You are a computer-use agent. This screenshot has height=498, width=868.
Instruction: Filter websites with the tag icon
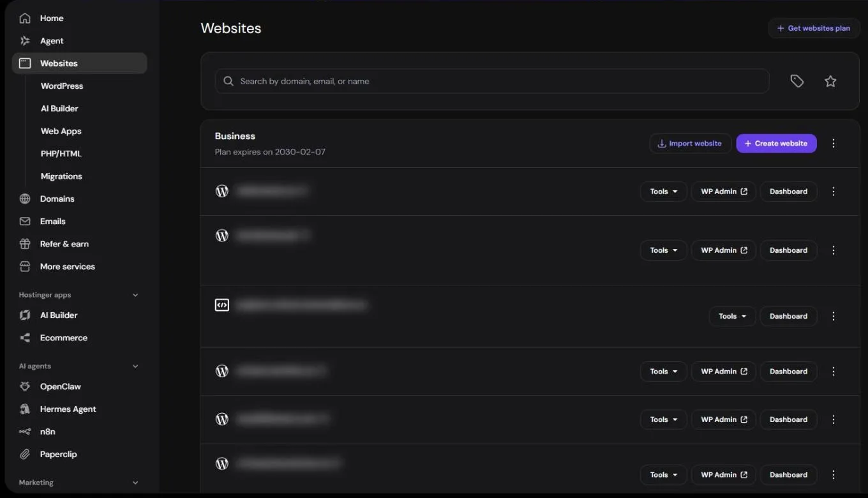click(797, 81)
